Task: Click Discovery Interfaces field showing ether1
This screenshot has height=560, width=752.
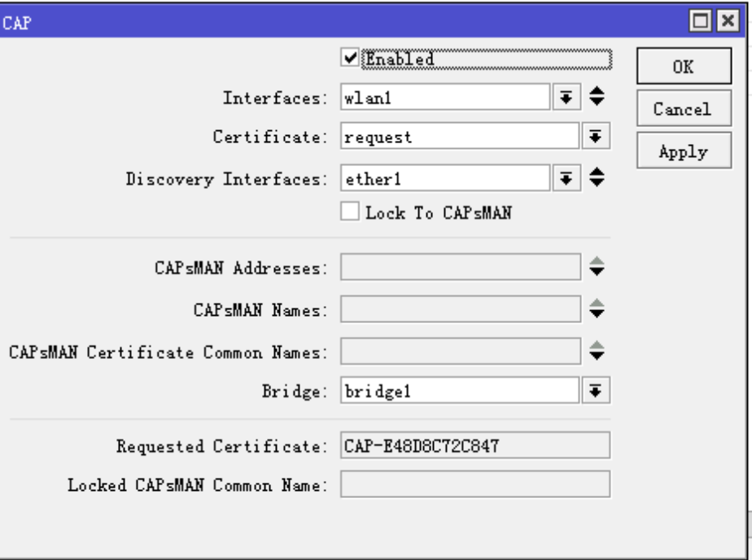Action: 445,178
